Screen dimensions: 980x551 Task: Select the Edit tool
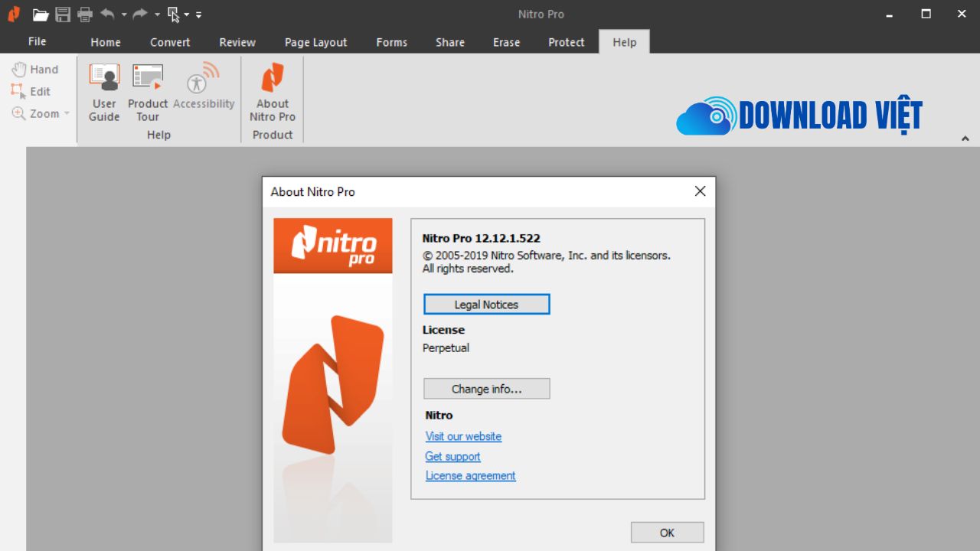31,91
